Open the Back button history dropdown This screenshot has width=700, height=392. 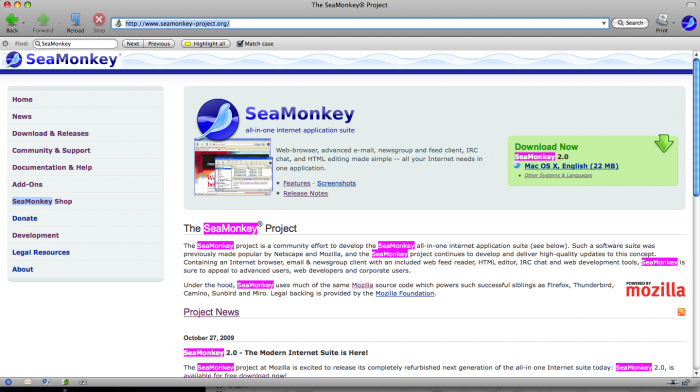pos(23,23)
